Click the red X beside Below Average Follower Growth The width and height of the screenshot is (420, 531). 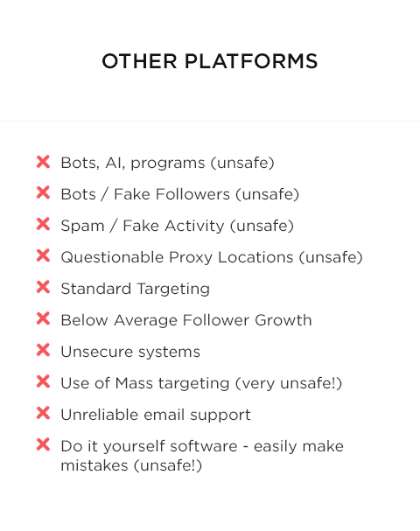tap(44, 318)
